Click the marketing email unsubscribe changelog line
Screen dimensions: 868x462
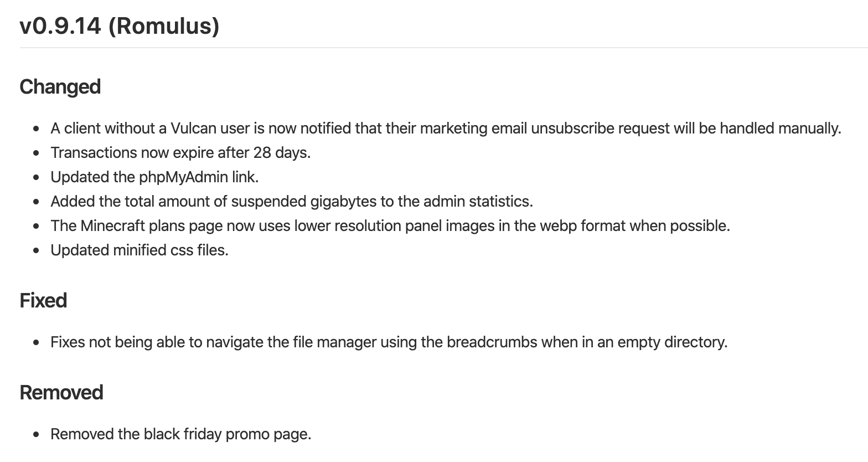pos(445,129)
